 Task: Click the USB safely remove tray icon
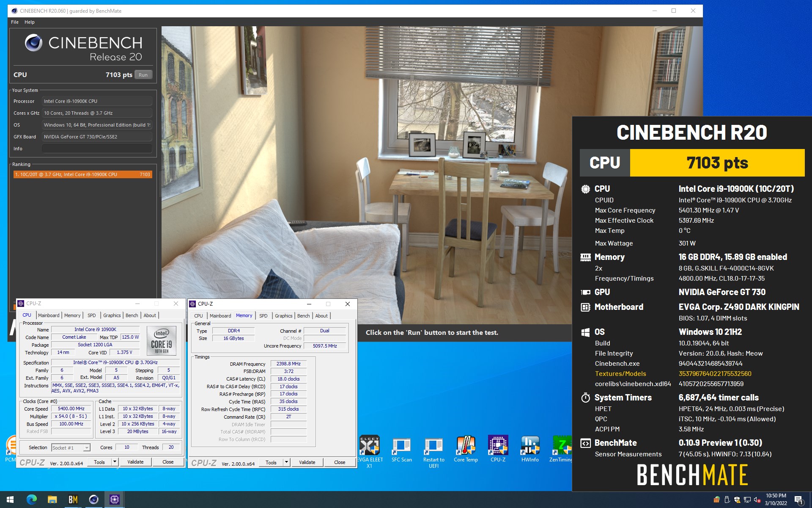coord(727,500)
